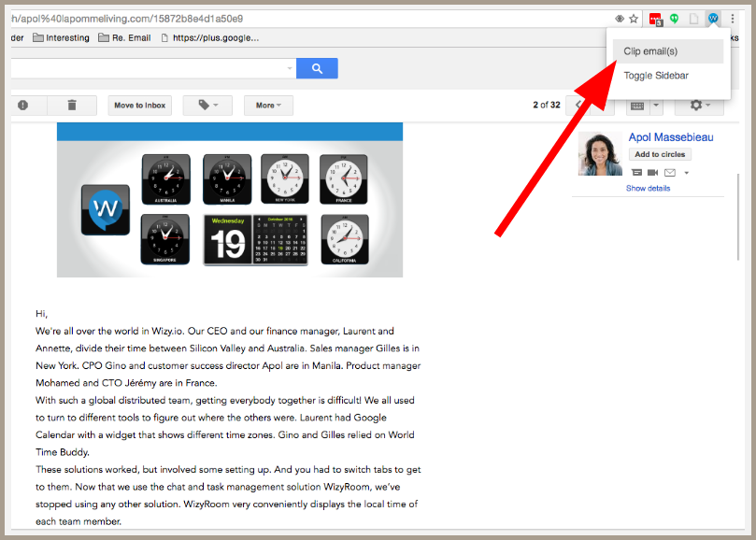
Task: Click the line starting "Calendar with a widget"
Action: [225, 434]
